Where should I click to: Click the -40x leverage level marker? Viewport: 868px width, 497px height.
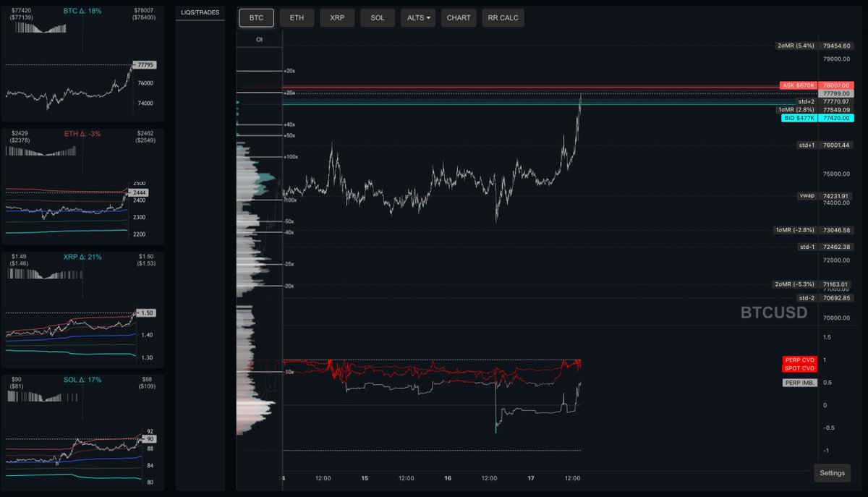pos(289,232)
